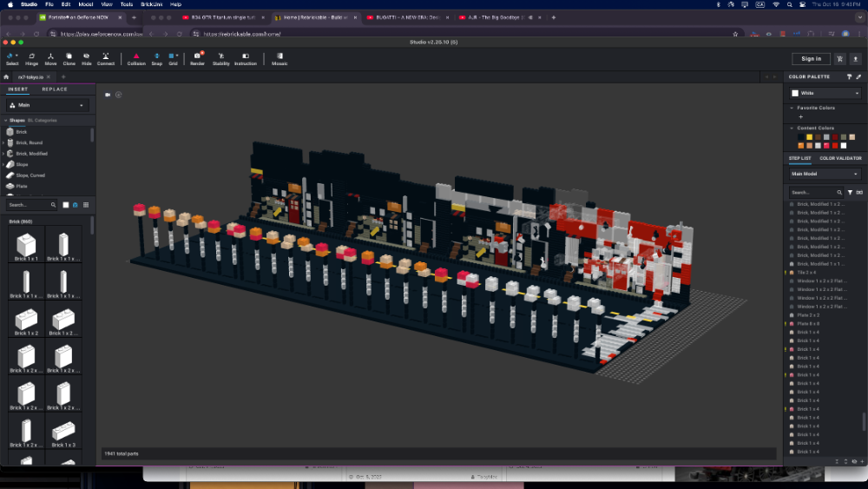This screenshot has height=489, width=868.
Task: Expand the Slope category
Action: tap(3, 164)
